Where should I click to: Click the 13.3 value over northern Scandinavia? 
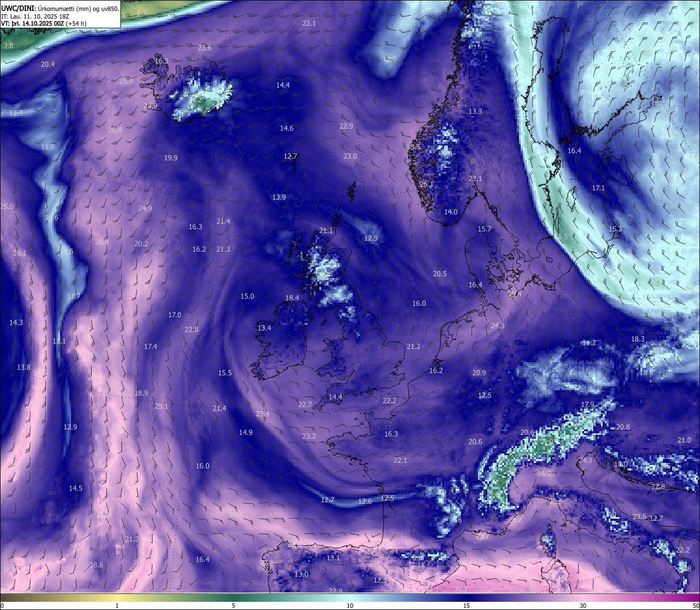475,112
